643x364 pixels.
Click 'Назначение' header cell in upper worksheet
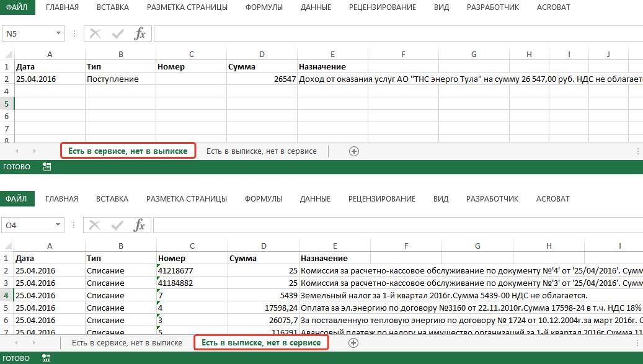point(332,67)
